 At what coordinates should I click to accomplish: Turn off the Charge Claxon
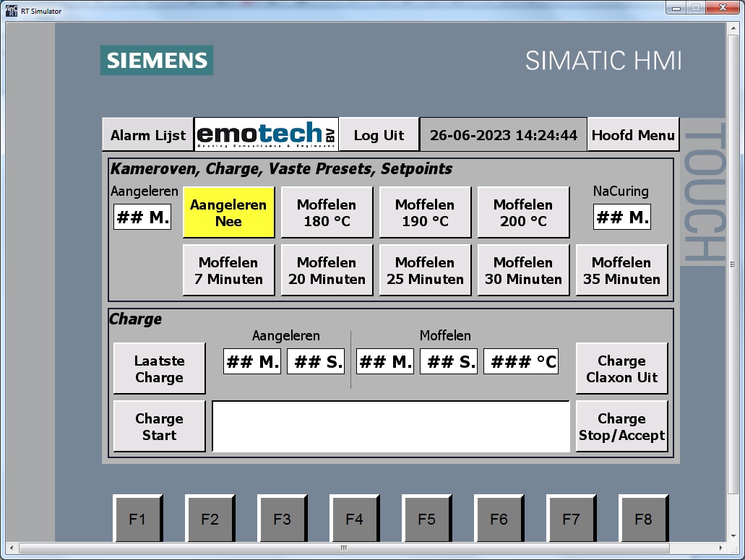click(621, 369)
